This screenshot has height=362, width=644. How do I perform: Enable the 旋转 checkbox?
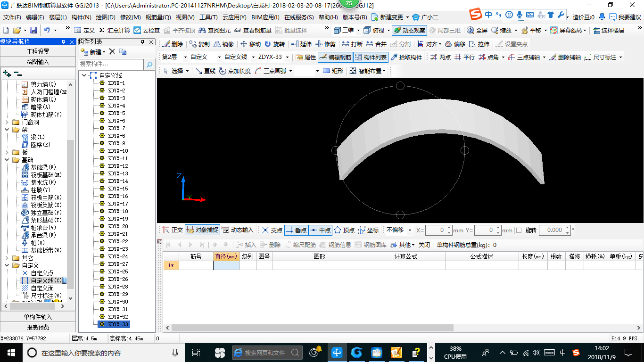[519, 230]
